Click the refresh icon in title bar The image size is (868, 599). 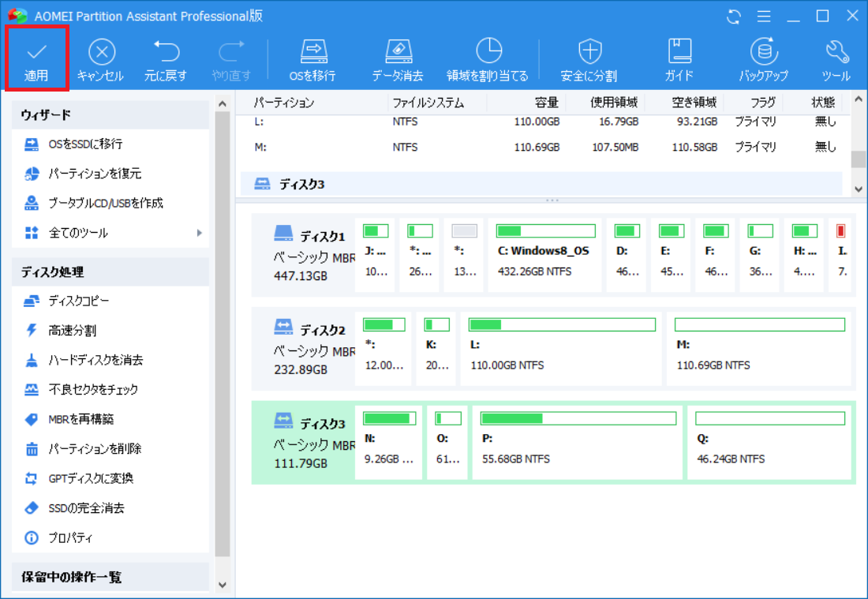point(734,17)
